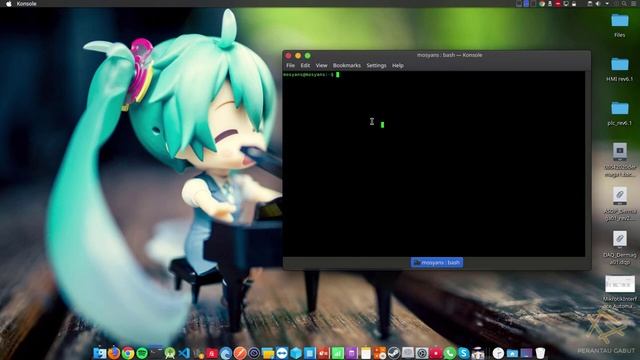Image resolution: width=640 pixels, height=360 pixels.
Task: Launch WhatsApp from the dock
Action: [x=449, y=353]
